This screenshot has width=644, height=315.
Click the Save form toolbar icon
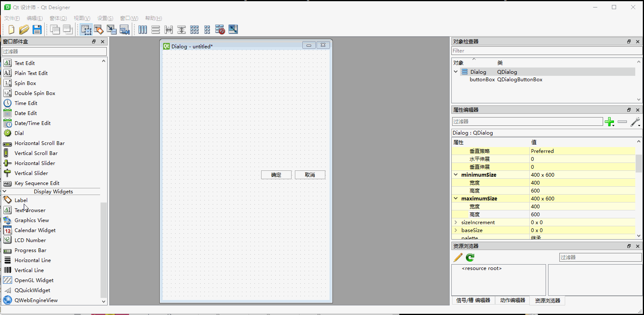coord(37,29)
